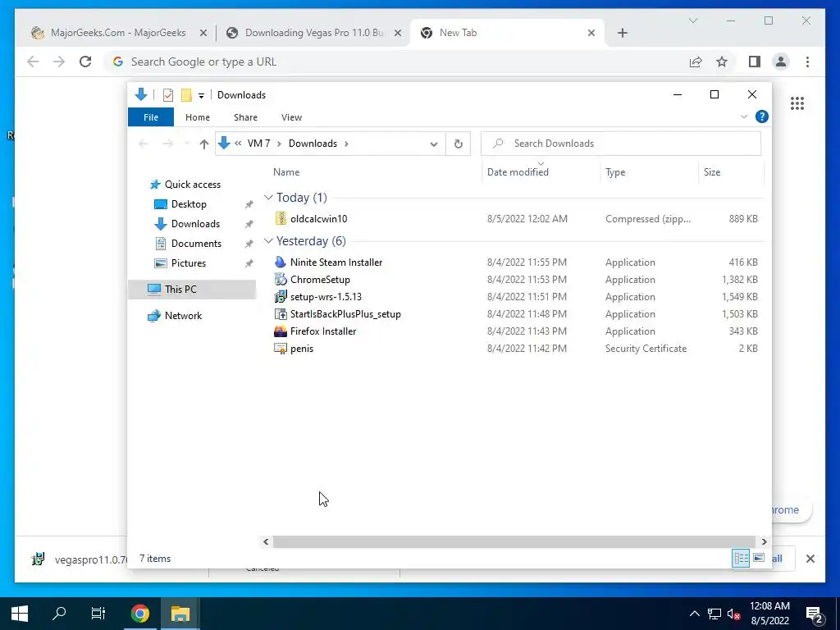Switch to Details view in the status bar
This screenshot has width=840, height=630.
coord(741,558)
